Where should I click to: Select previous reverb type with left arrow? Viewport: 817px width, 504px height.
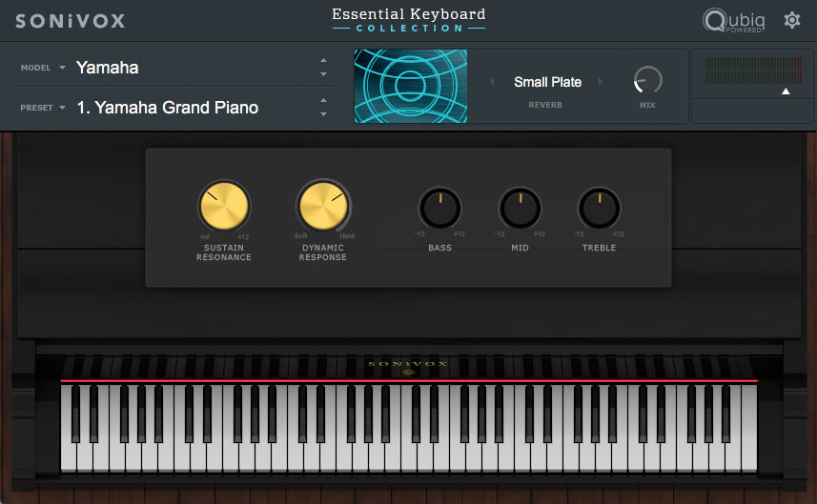(493, 83)
